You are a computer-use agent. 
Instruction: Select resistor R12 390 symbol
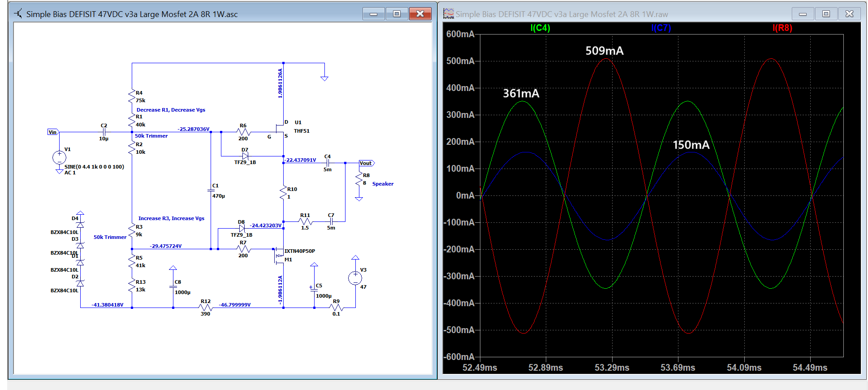tap(206, 308)
